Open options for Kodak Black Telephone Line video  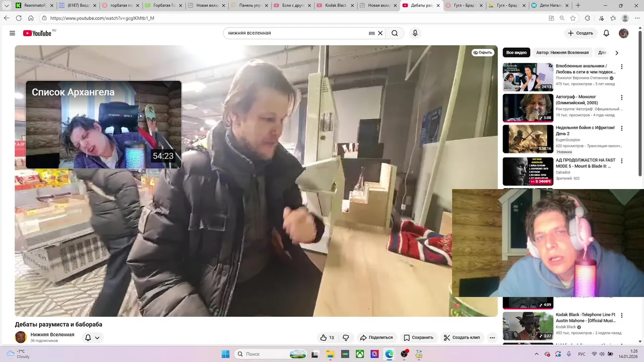pos(621,315)
